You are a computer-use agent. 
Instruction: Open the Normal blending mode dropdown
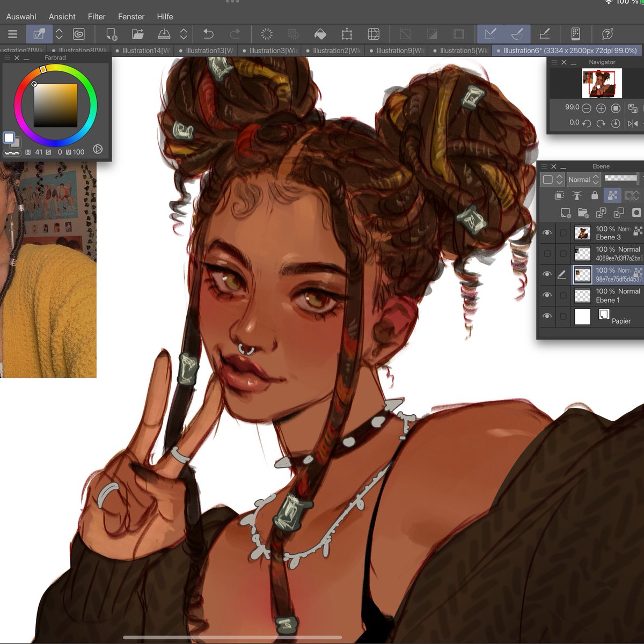(583, 180)
